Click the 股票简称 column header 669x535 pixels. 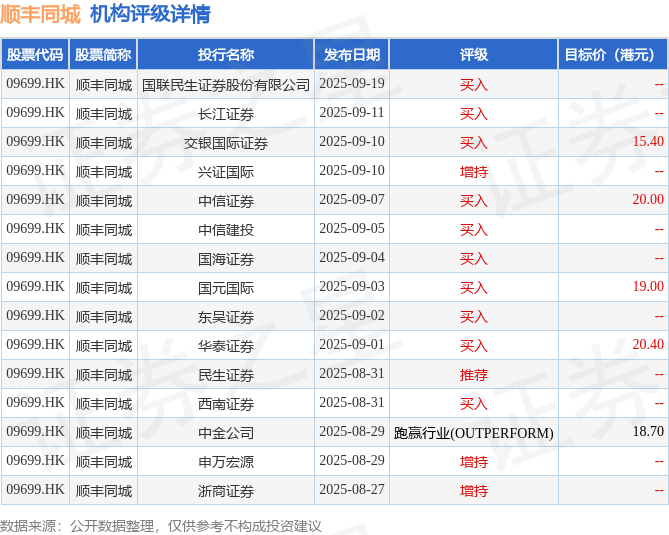[x=103, y=54]
